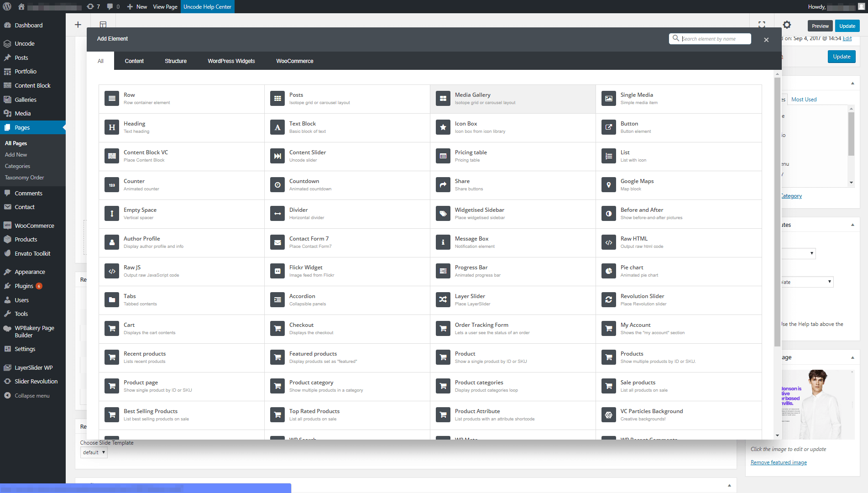Click the New content button
This screenshot has height=493, width=868.
coord(137,6)
